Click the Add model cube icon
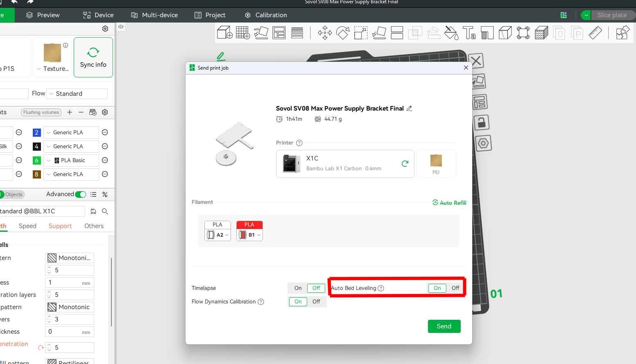 [225, 32]
